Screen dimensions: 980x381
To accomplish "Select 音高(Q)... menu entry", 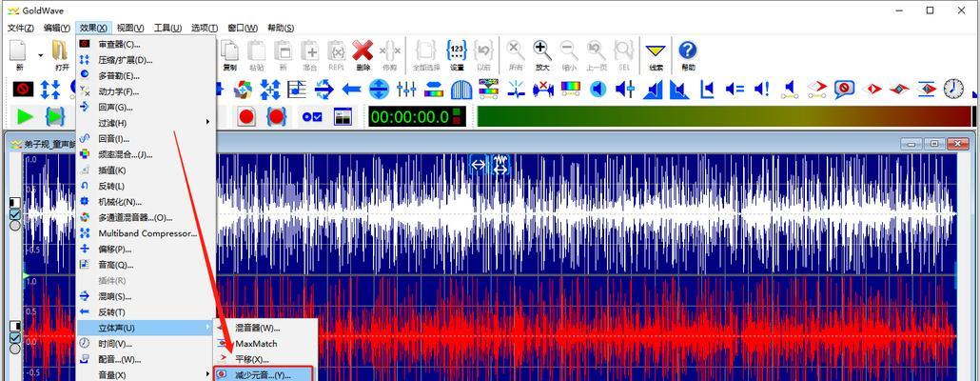I will [147, 265].
